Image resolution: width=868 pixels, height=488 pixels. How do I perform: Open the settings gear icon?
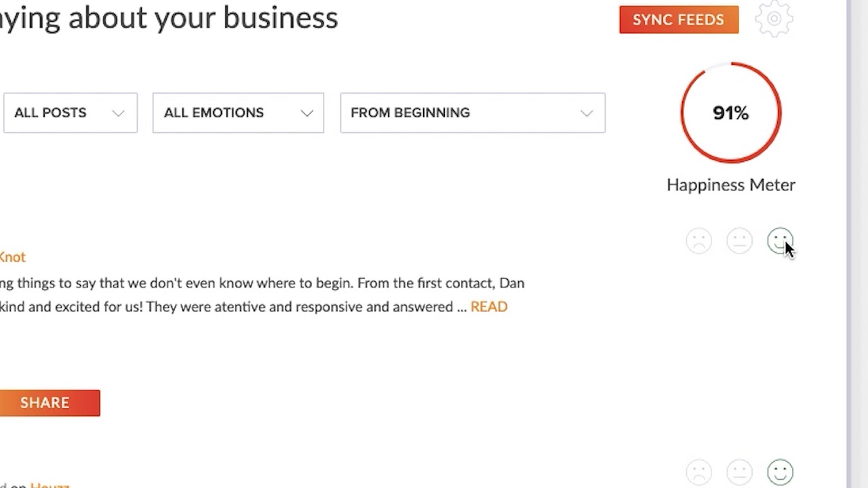tap(774, 19)
